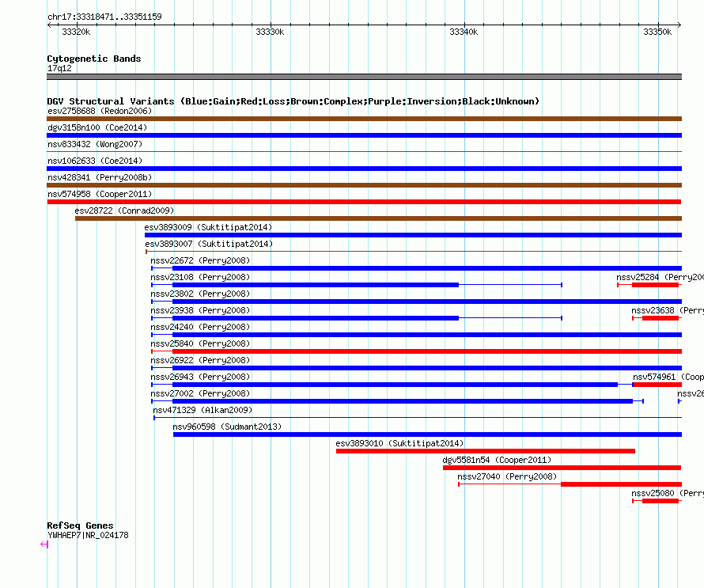Click the DGV Structural Variants track title
704x588 pixels.
coord(293,101)
